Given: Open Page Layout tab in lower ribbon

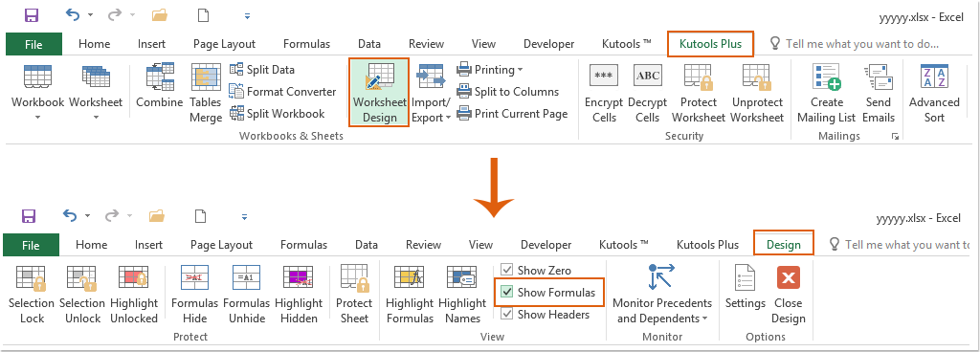Looking at the screenshot, I should (x=221, y=245).
